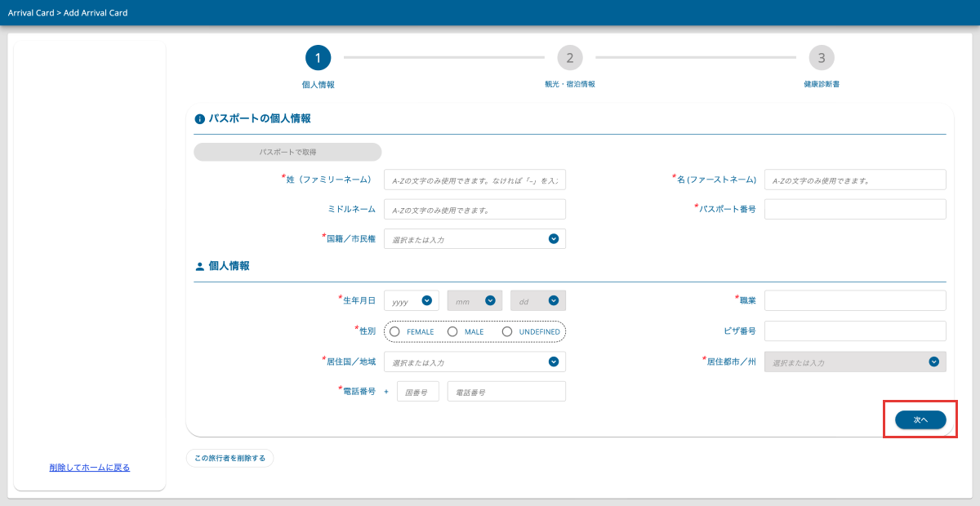This screenshot has width=980, height=506.
Task: Switch to the 観光・宿泊情報 step label
Action: tap(569, 82)
